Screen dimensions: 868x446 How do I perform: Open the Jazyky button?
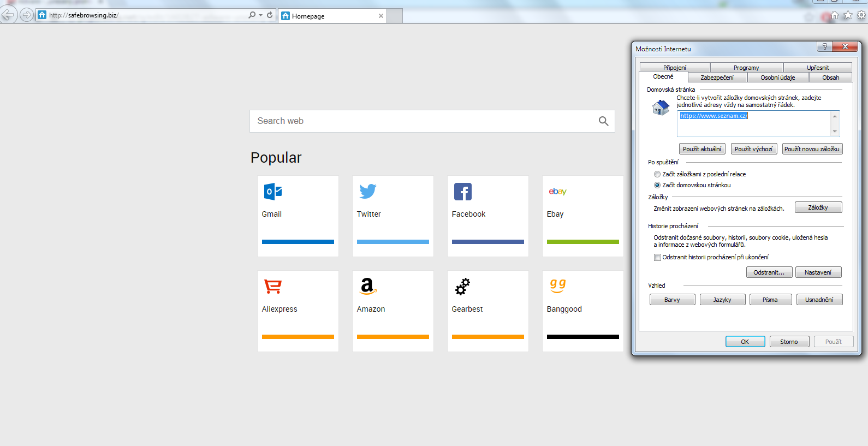(723, 300)
